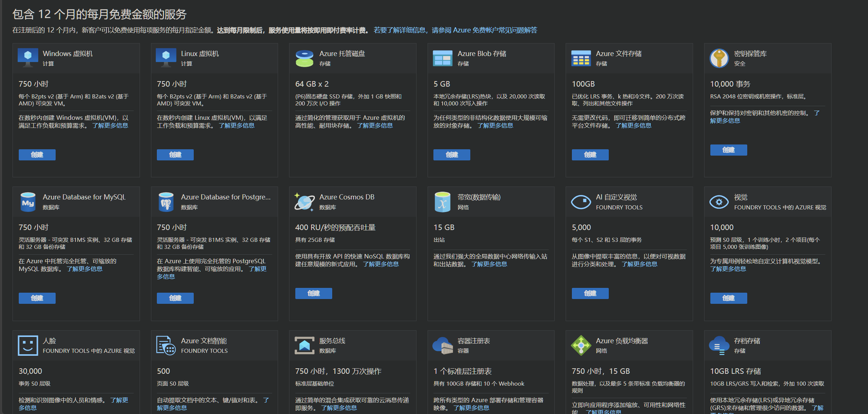Click the "500" value for Azure 文档智能
Image resolution: width=868 pixels, height=414 pixels.
164,371
